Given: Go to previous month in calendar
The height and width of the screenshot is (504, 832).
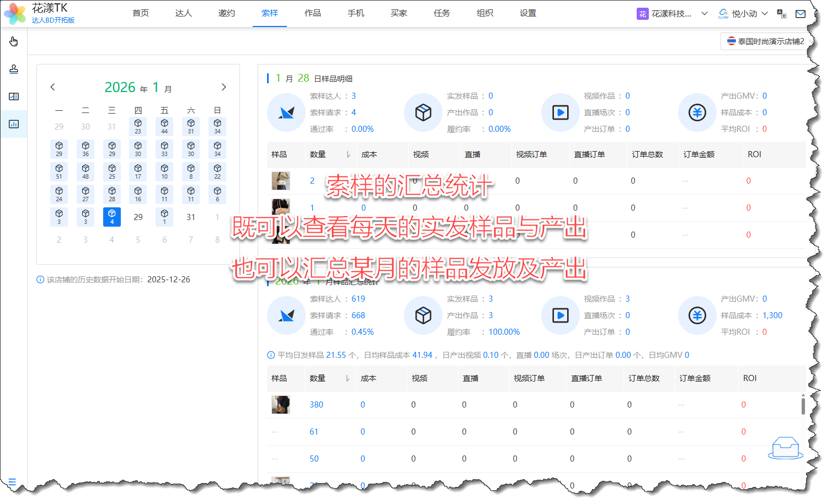Looking at the screenshot, I should pos(53,87).
